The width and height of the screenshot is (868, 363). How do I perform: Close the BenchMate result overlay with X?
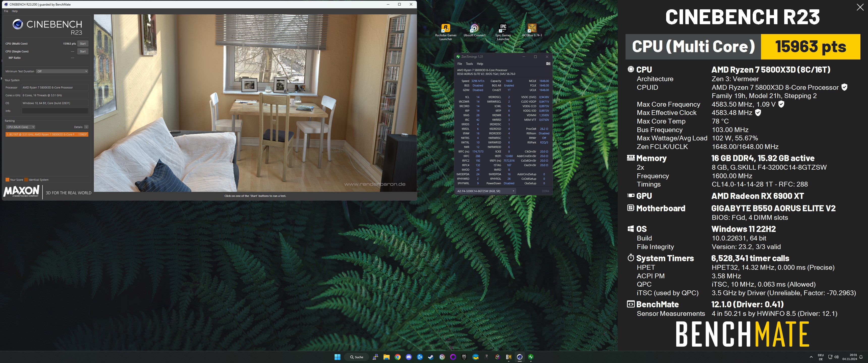(860, 7)
